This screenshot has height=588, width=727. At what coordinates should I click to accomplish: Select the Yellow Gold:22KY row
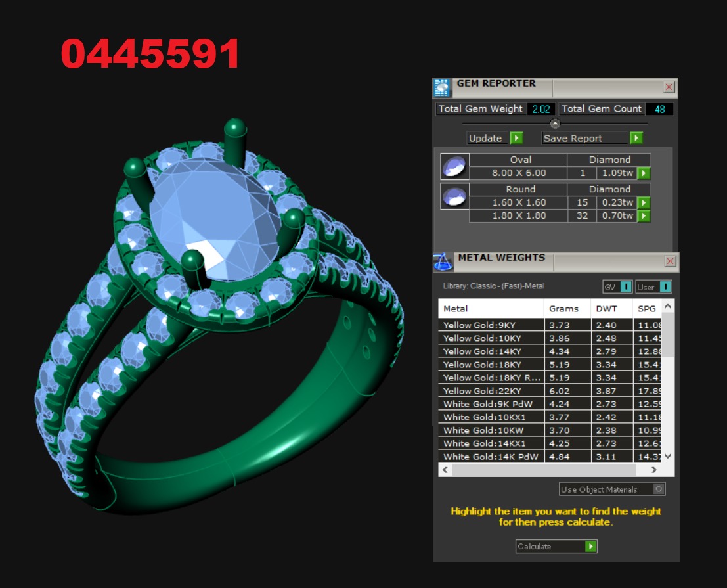pyautogui.click(x=550, y=391)
